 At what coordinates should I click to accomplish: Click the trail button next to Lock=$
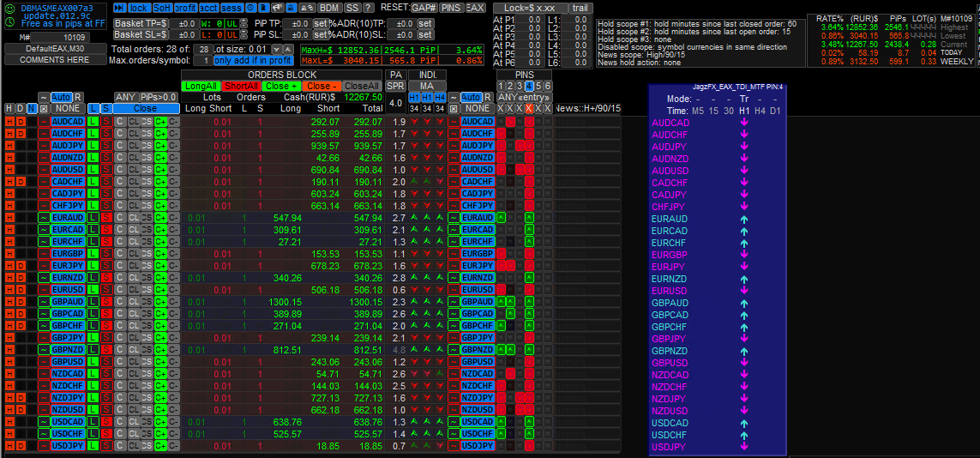(x=582, y=8)
